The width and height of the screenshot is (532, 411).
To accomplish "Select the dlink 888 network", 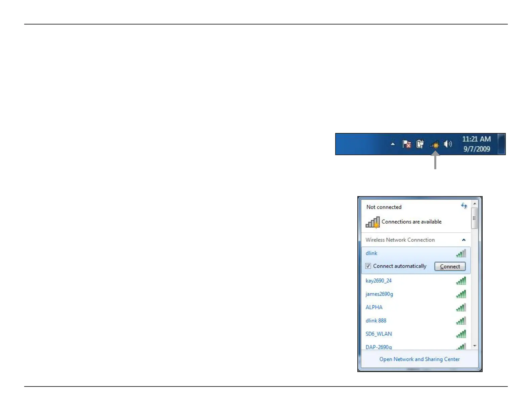I will 416,321.
